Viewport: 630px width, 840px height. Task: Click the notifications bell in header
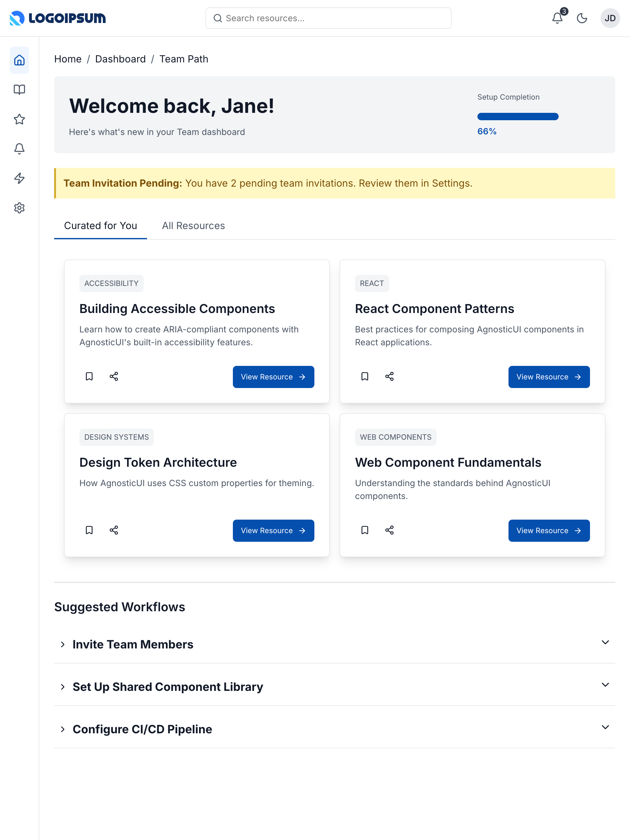(x=557, y=18)
